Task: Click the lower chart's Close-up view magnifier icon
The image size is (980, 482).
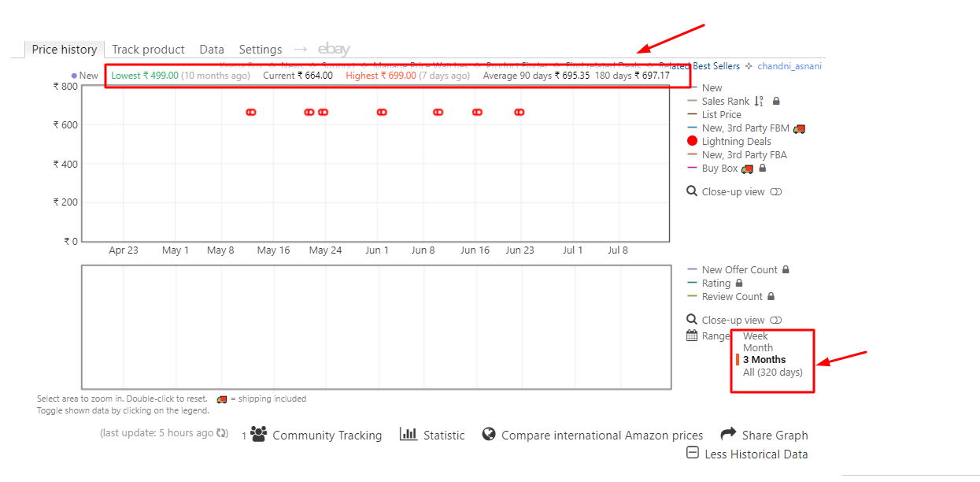Action: tap(692, 320)
